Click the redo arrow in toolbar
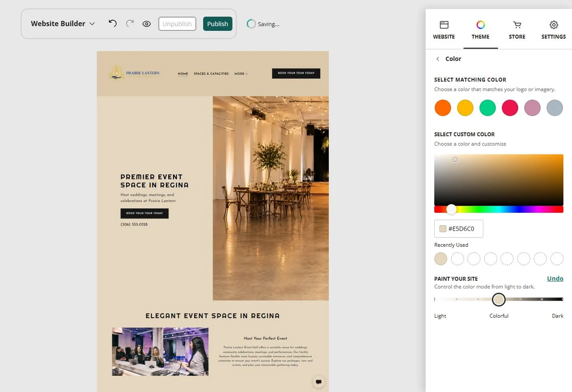This screenshot has width=572, height=392. pos(130,23)
